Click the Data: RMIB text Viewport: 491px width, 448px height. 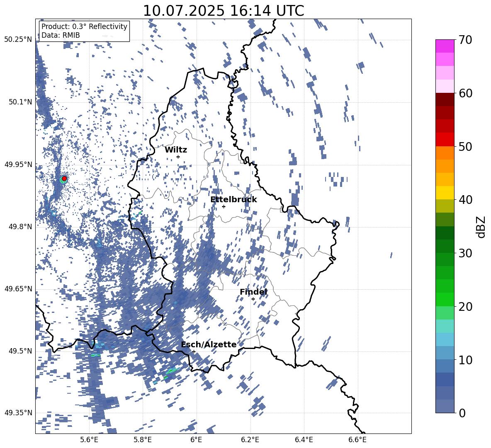61,35
